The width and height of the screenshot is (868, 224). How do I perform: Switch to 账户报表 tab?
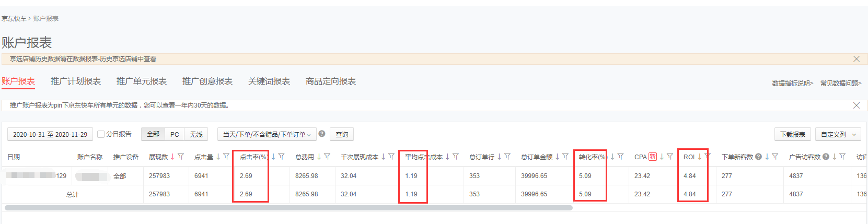(18, 81)
